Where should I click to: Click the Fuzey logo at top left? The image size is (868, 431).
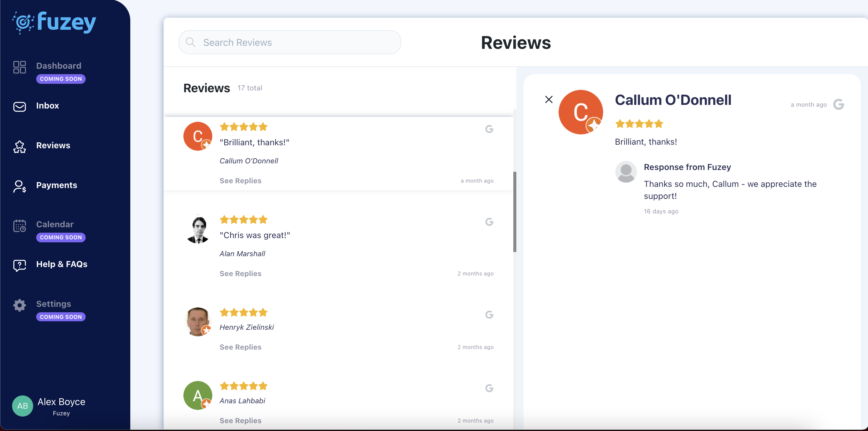[54, 22]
